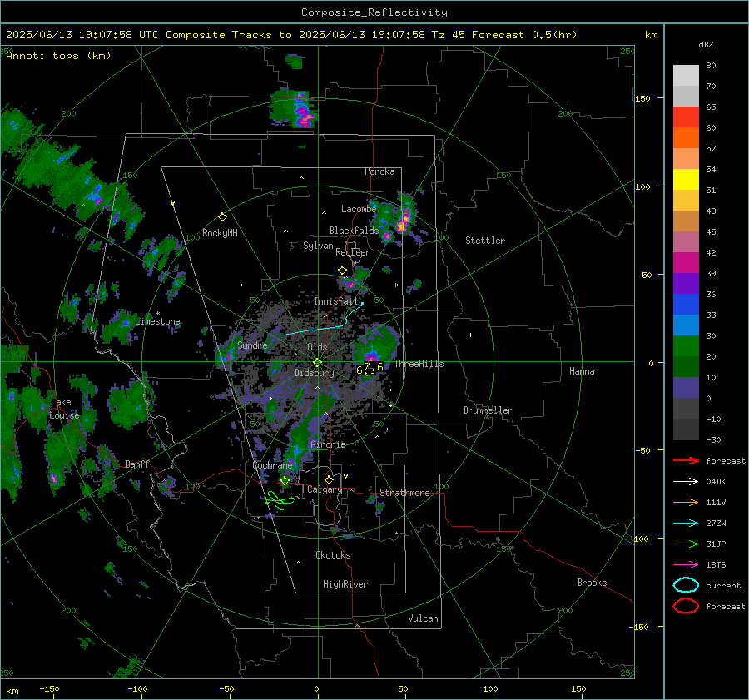Select the light blue swatch in dBZ scale

686,325
